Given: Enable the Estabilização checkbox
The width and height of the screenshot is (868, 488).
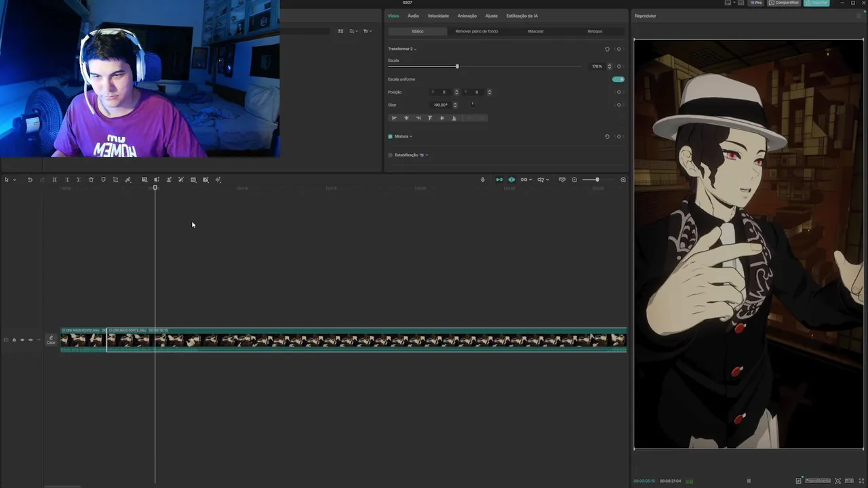Looking at the screenshot, I should point(390,155).
